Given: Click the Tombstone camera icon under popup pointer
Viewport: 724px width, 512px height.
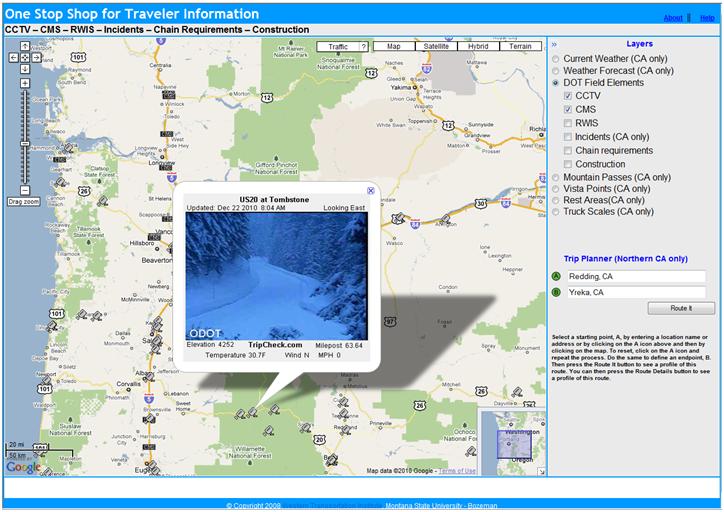Looking at the screenshot, I should pos(252,412).
